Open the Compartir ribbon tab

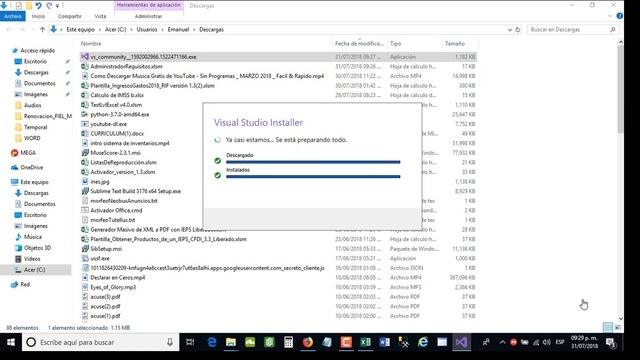coord(69,16)
